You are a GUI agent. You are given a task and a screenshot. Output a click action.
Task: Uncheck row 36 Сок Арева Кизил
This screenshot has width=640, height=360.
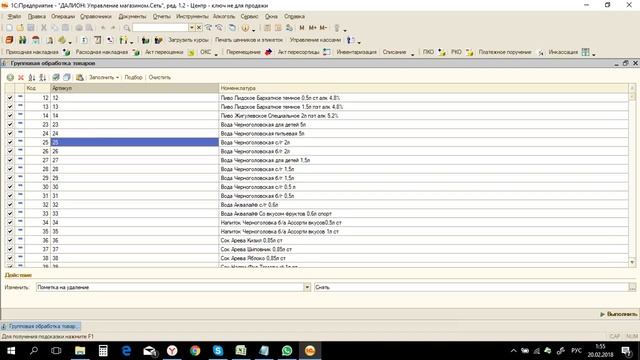point(10,240)
